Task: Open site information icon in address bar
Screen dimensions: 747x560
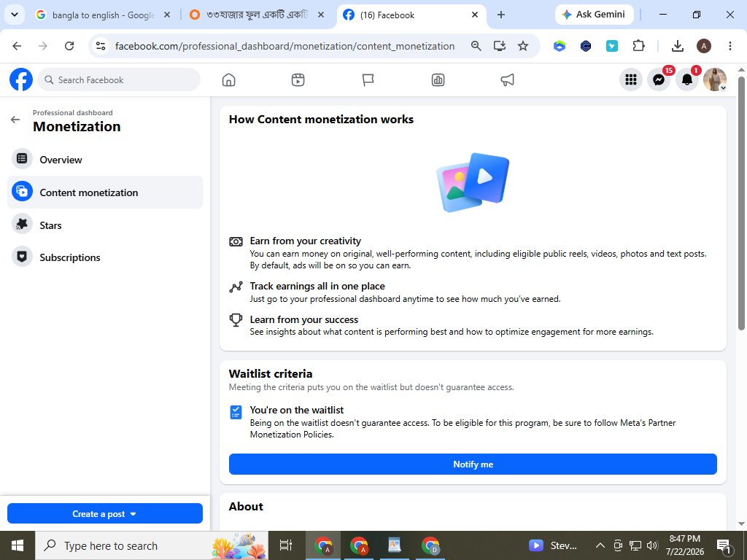Action: click(x=101, y=46)
